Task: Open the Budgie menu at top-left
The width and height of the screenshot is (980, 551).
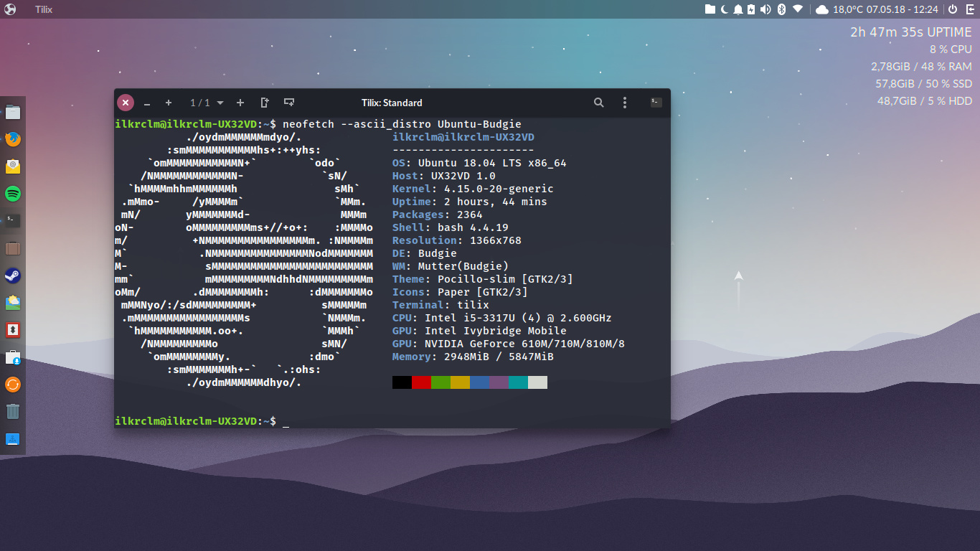Action: 10,9
